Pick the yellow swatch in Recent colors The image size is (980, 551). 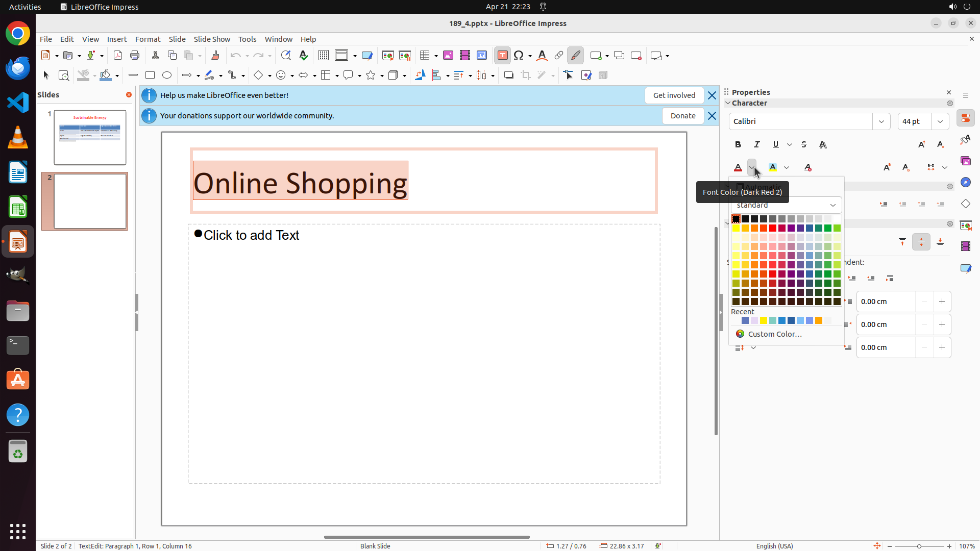pyautogui.click(x=764, y=321)
